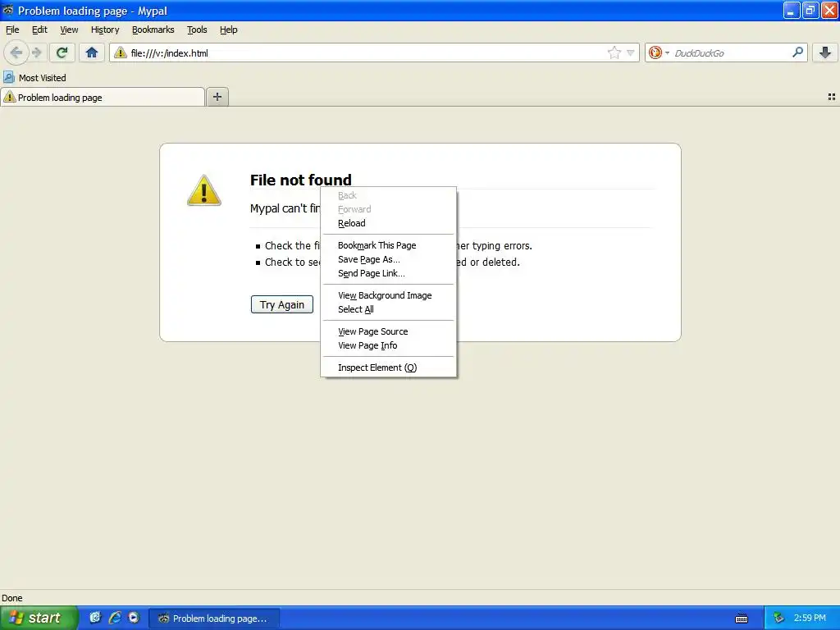Click the Try Again button
The width and height of the screenshot is (840, 630).
point(282,304)
